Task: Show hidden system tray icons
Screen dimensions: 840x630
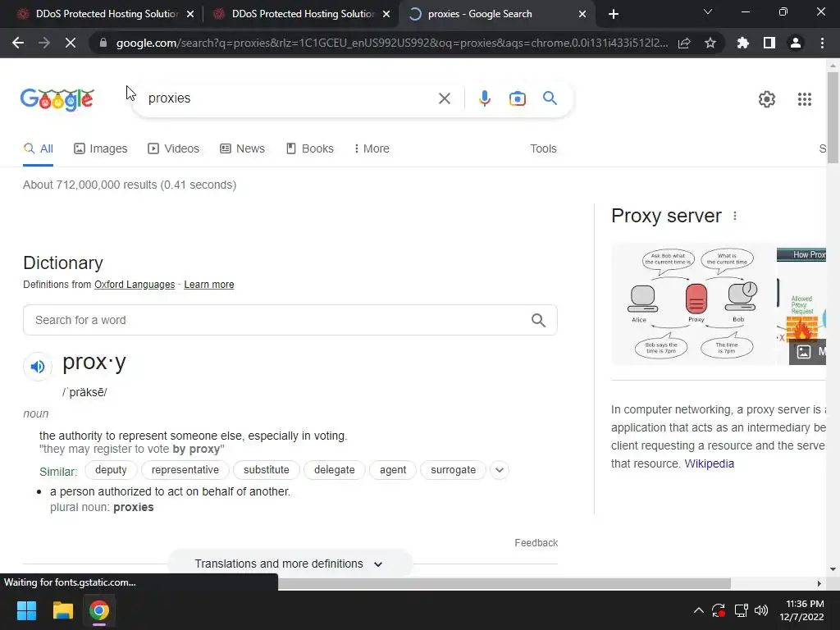Action: [x=699, y=610]
